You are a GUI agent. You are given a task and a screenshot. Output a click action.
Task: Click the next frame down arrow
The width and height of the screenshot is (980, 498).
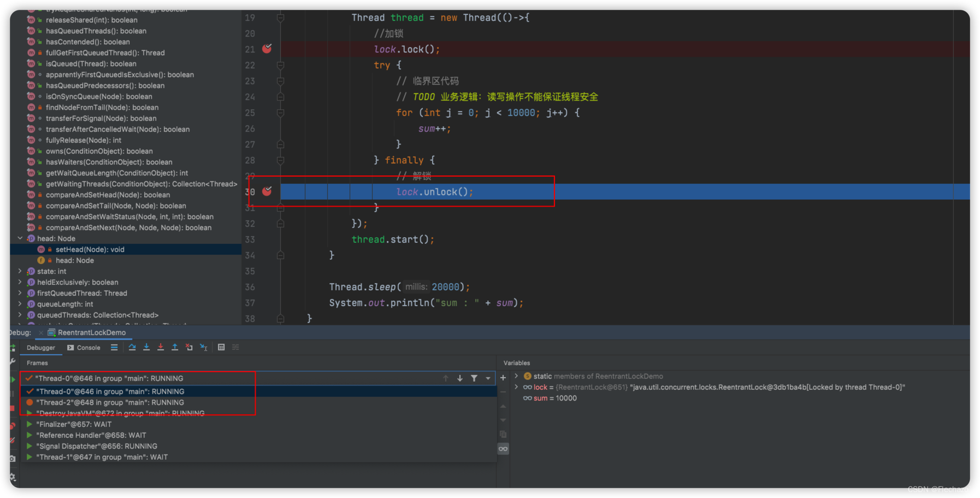tap(460, 378)
